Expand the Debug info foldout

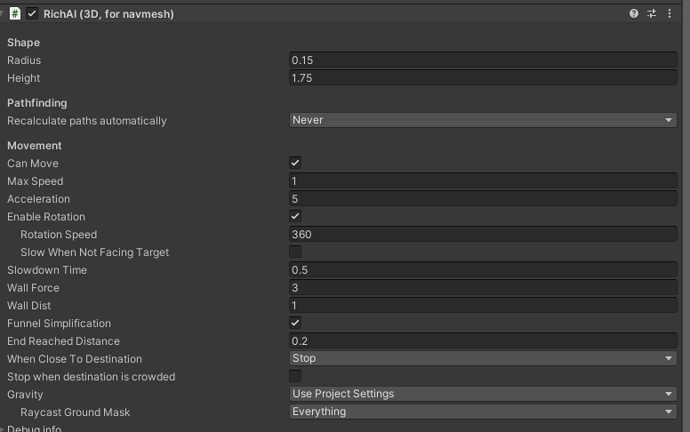(x=2, y=429)
